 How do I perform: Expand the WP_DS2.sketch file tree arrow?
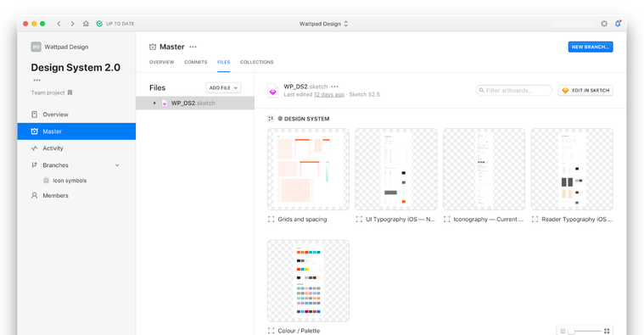click(154, 103)
